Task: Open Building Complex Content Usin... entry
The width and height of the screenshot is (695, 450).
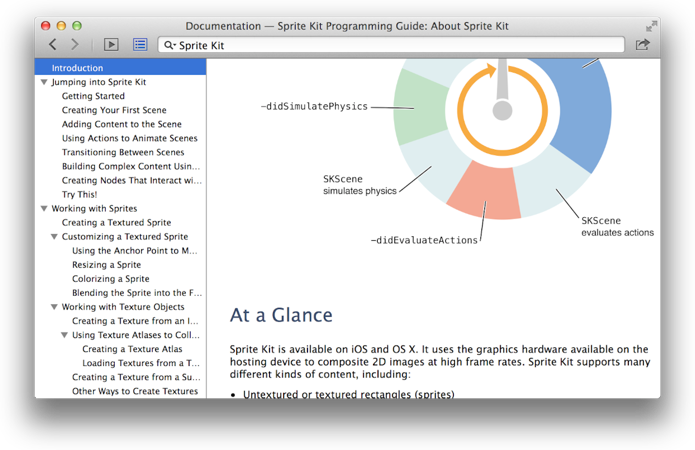Action: [131, 166]
